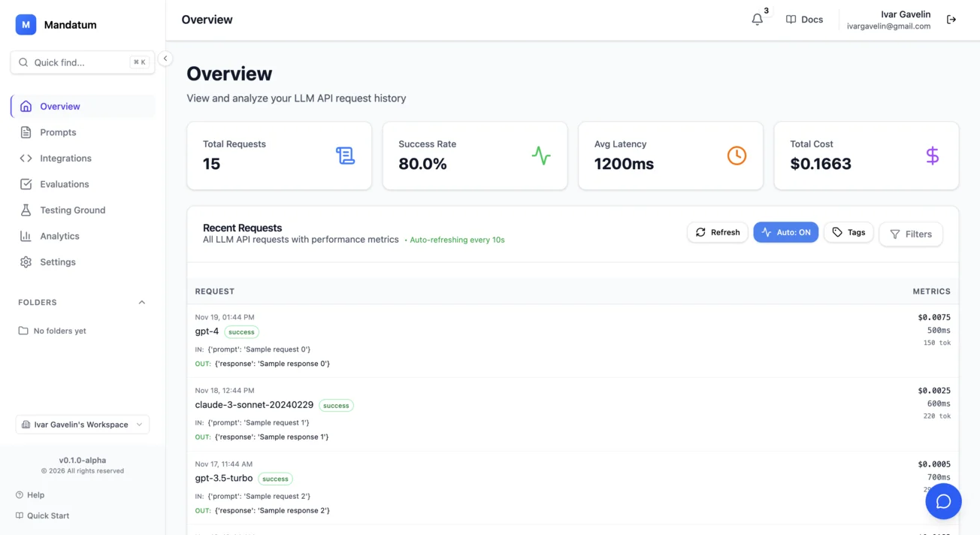Open Testing Ground in sidebar
Viewport: 980px width, 535px height.
[72, 210]
